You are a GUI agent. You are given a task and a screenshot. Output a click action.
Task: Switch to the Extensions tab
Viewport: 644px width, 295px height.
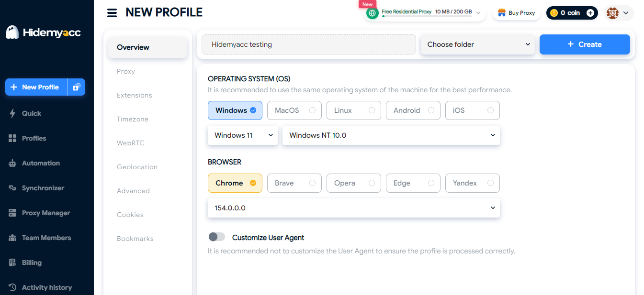[x=135, y=95]
